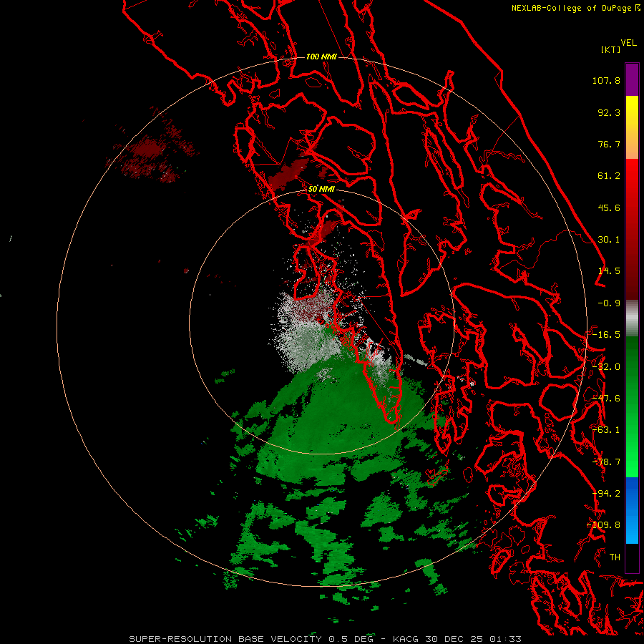
Task: Click the [KT] units label
Action: click(611, 49)
